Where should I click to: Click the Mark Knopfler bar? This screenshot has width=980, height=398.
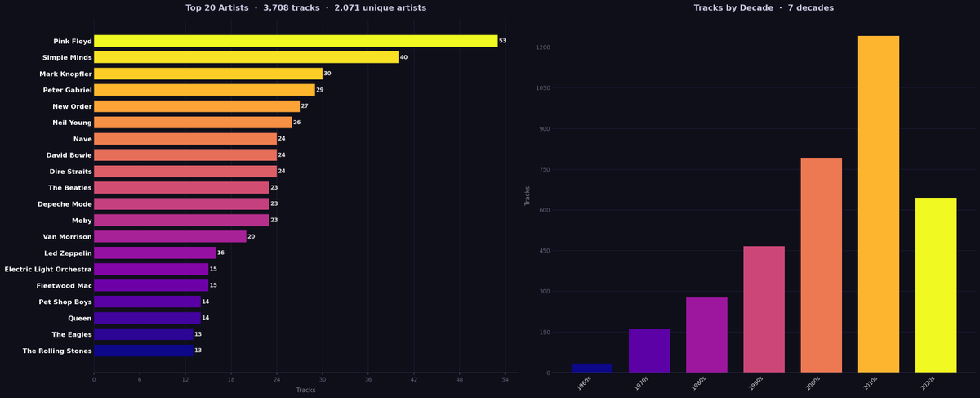pyautogui.click(x=208, y=74)
